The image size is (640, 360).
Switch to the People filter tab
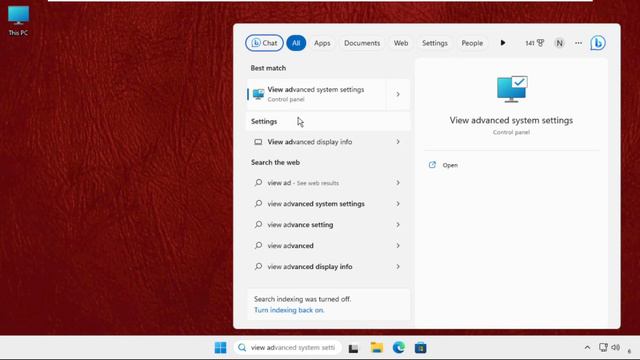(472, 43)
